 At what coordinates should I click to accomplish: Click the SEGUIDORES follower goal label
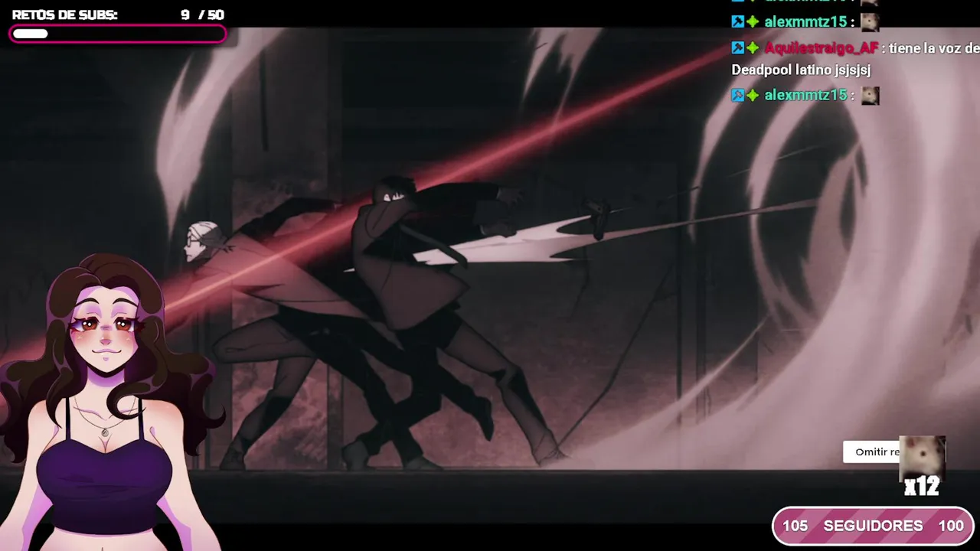click(873, 526)
